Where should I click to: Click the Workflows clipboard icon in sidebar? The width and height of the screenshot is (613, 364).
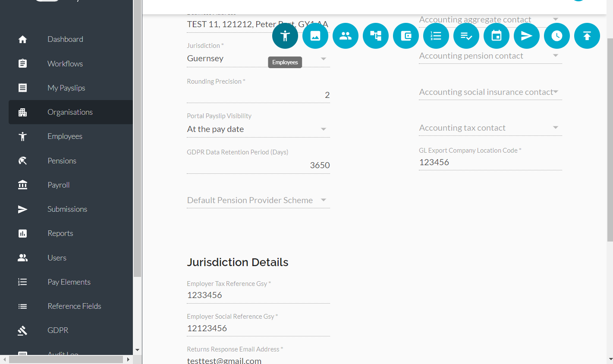click(x=23, y=63)
